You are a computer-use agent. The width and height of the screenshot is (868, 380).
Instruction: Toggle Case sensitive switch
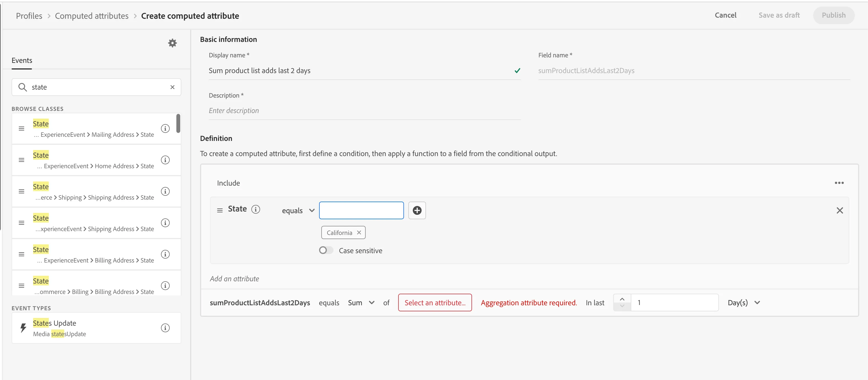[326, 250]
